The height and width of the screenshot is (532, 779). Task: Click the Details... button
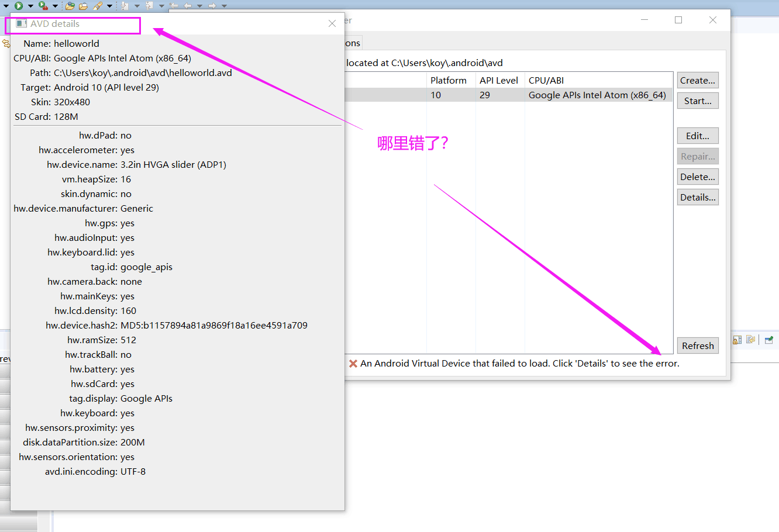point(698,197)
